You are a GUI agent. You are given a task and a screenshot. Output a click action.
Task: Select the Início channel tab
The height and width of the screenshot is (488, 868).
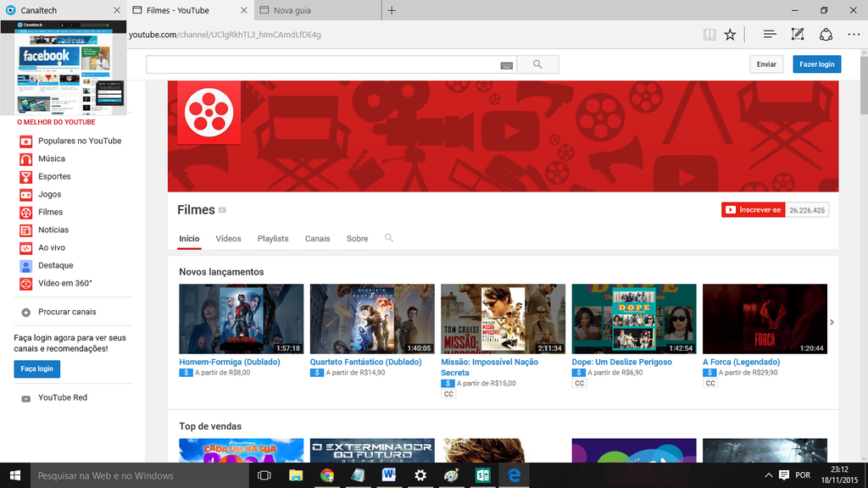coord(189,238)
